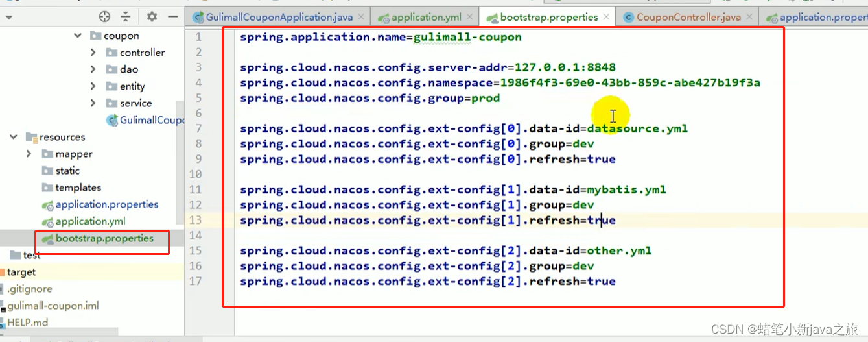Close the CouponController.java tab

(x=749, y=18)
